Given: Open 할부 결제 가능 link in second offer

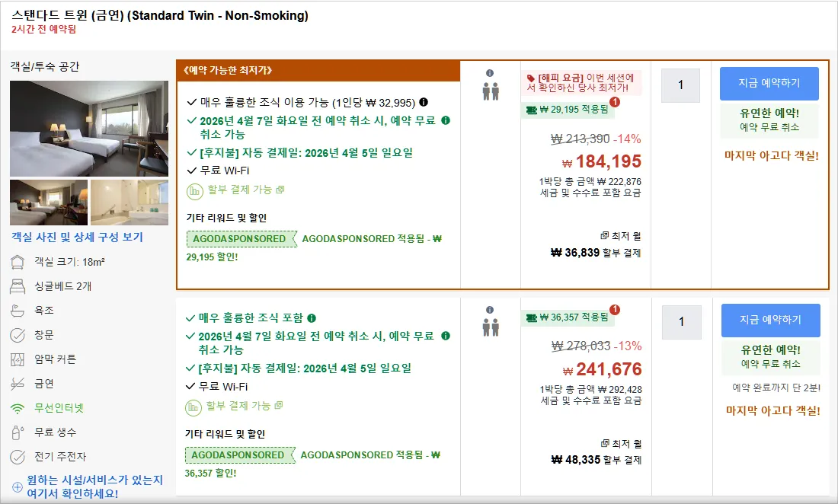Looking at the screenshot, I should [x=245, y=406].
